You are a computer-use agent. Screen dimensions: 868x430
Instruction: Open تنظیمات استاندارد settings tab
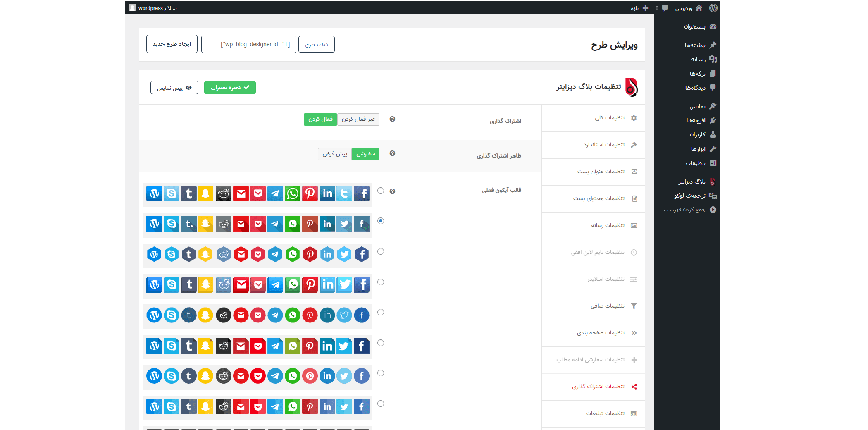(x=594, y=145)
